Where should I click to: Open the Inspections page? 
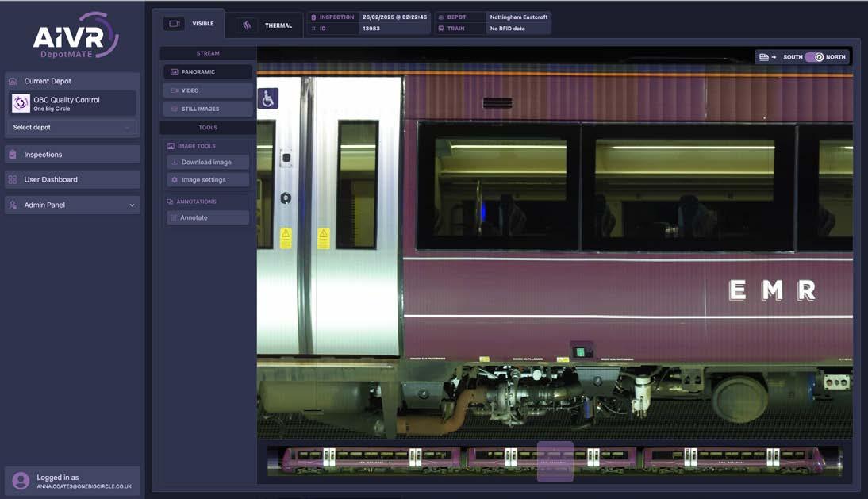coord(72,155)
